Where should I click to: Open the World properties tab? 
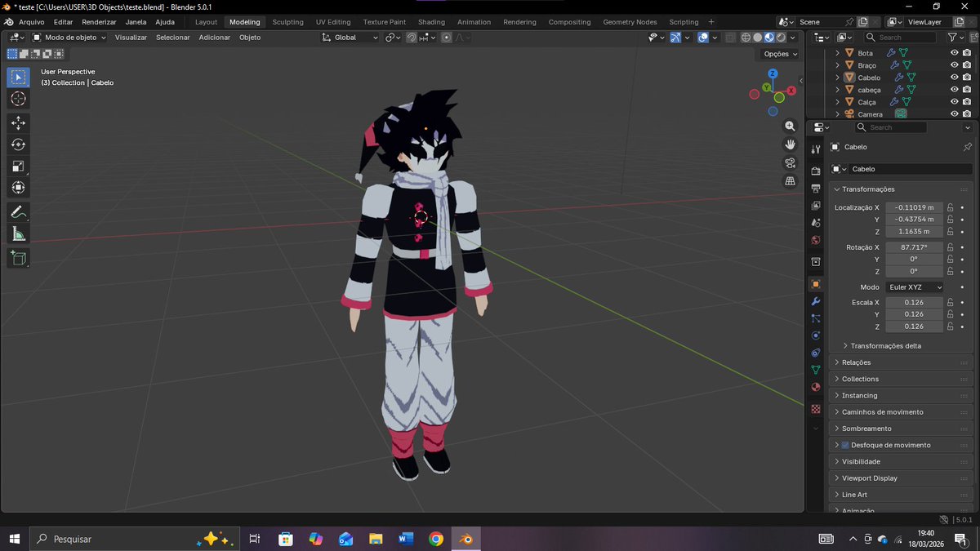click(x=815, y=240)
